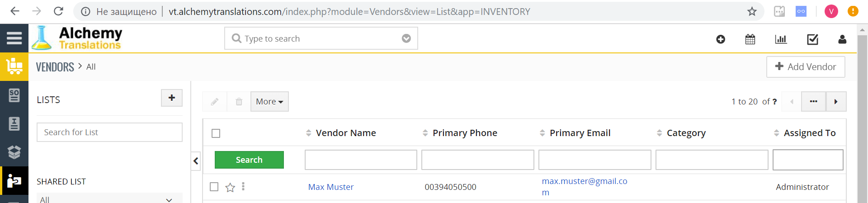Open Sales Order module in sidebar
868x203 pixels.
point(14,95)
